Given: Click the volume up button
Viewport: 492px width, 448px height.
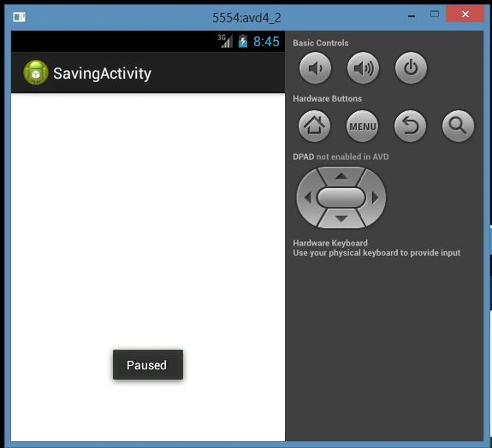Looking at the screenshot, I should click(363, 68).
